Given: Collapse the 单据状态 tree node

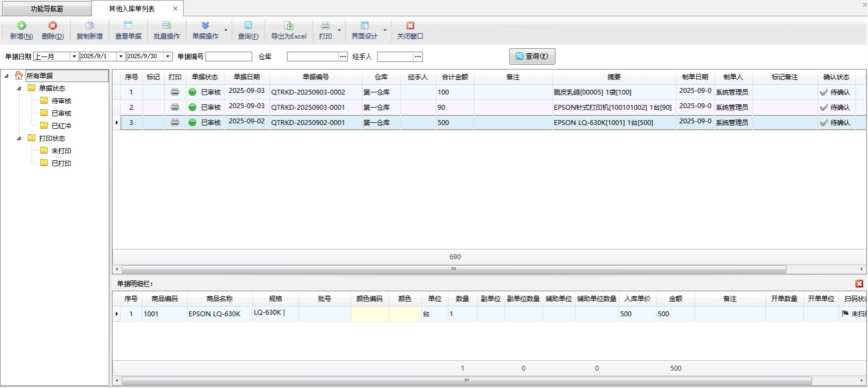Looking at the screenshot, I should pos(19,88).
